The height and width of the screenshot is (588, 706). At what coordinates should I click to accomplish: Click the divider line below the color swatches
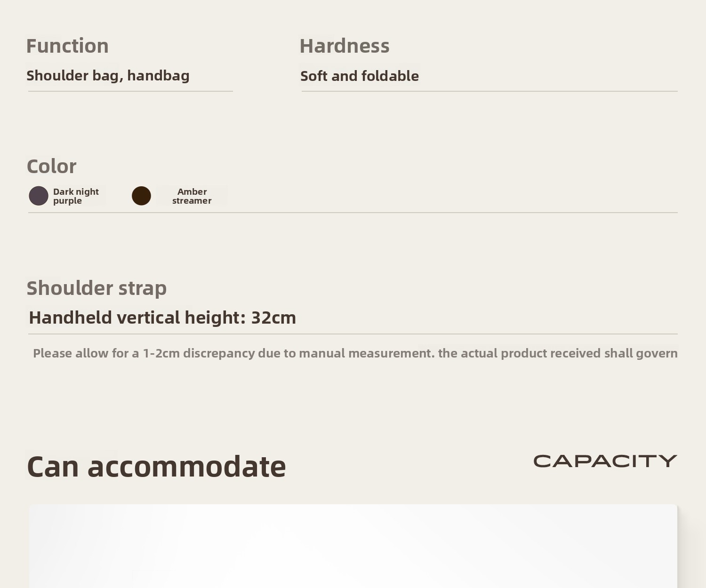pos(353,213)
